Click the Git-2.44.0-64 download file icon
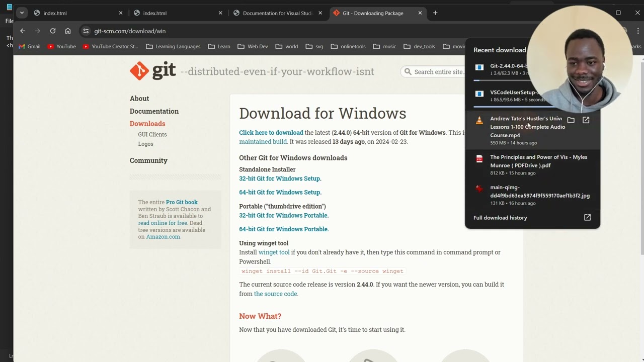Viewport: 644px width, 362px height. click(479, 67)
